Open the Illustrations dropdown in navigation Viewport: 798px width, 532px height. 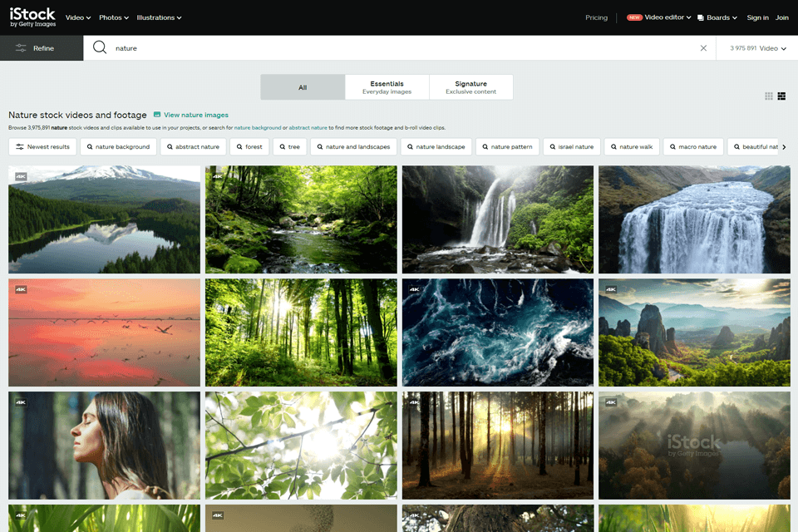tap(159, 17)
